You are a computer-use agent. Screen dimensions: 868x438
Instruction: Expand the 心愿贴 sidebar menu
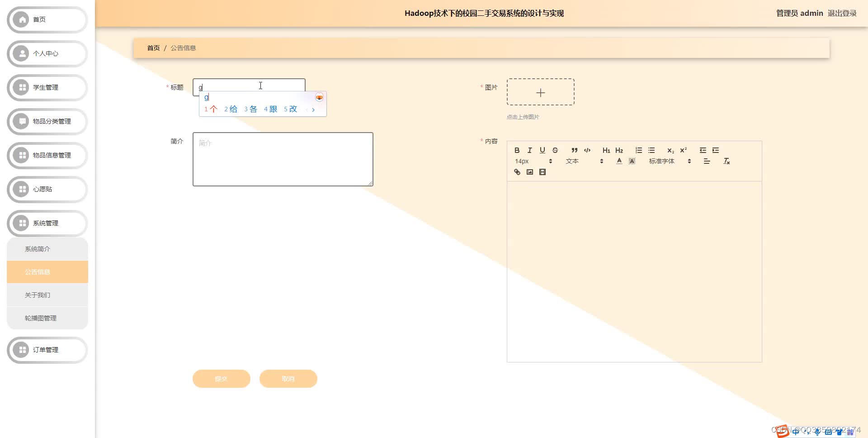point(47,189)
